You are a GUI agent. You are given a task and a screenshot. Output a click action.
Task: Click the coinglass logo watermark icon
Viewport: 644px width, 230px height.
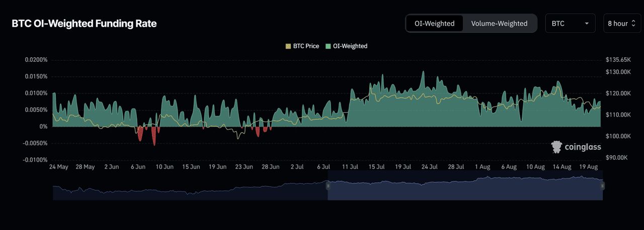(x=556, y=147)
